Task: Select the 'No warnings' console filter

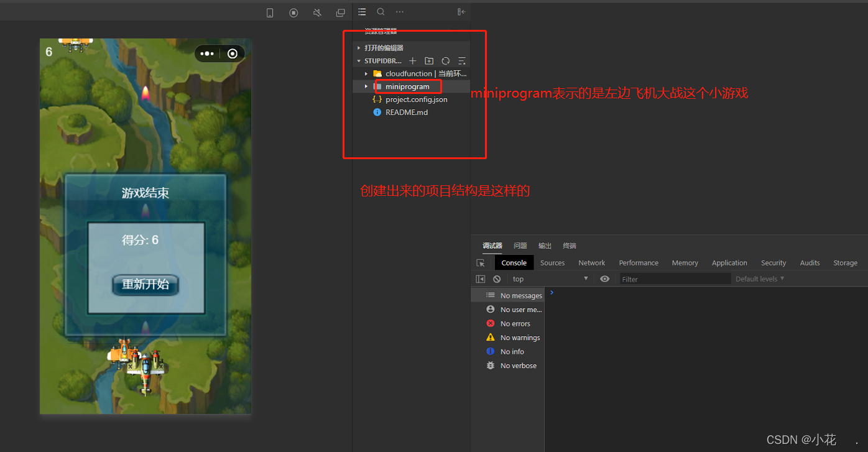Action: (507, 338)
